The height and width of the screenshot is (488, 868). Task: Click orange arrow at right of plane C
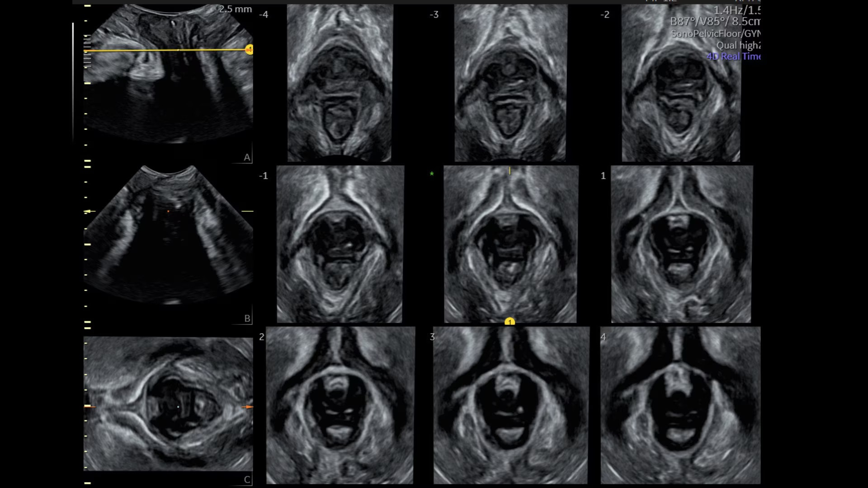(x=247, y=407)
